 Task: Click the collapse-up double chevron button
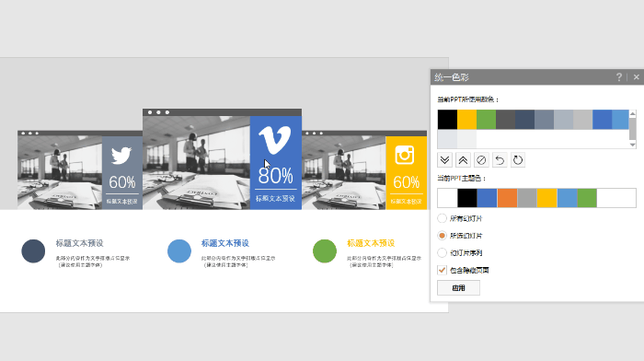click(x=463, y=160)
